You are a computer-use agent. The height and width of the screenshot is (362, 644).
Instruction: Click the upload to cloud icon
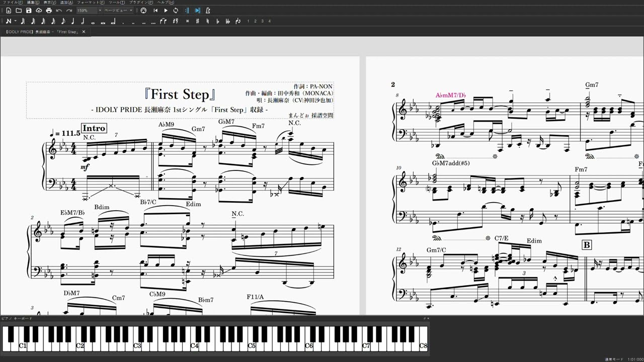(39, 11)
